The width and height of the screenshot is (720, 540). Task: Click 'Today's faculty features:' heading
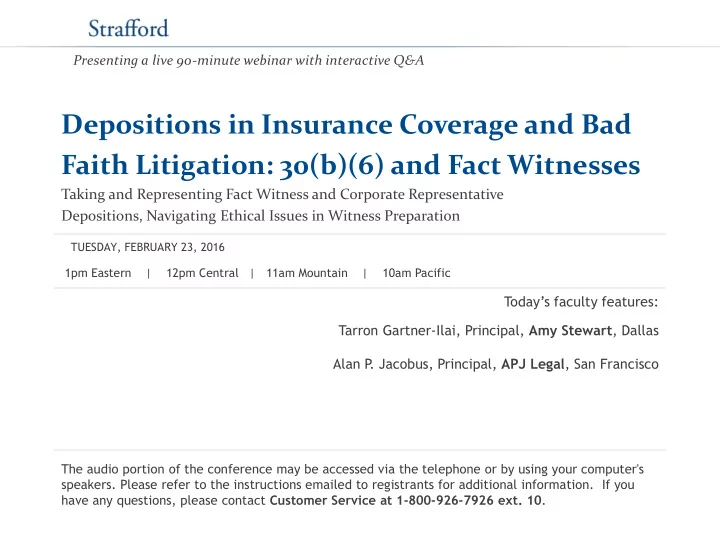coord(581,302)
